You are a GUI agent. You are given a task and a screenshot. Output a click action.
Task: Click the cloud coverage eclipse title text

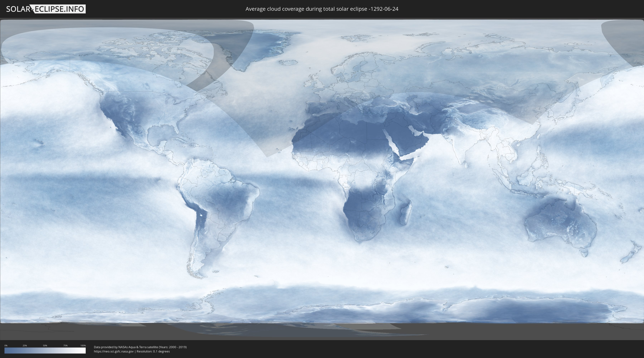[x=322, y=9]
